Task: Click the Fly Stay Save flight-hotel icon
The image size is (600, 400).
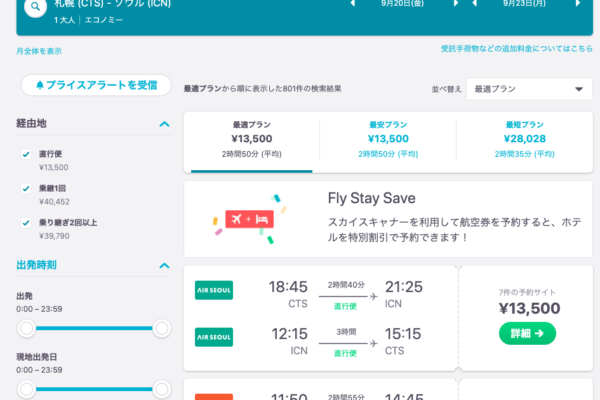Action: point(249,219)
